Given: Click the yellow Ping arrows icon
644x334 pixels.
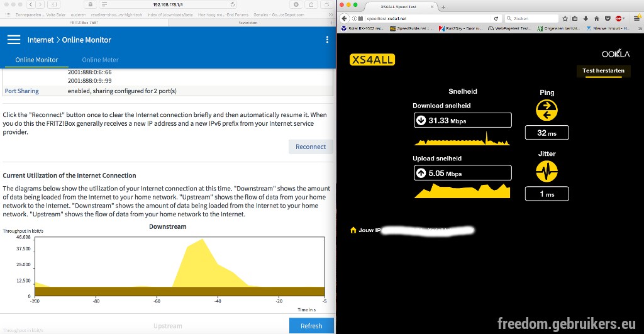Looking at the screenshot, I should coord(547,110).
